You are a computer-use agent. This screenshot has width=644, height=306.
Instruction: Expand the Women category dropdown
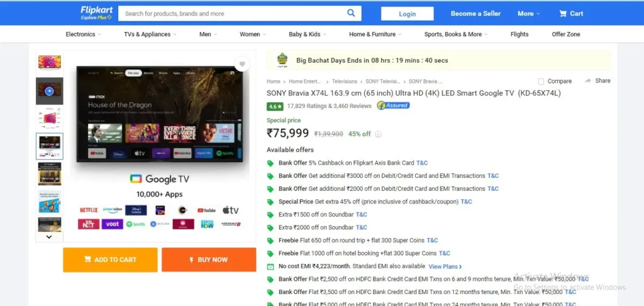(x=253, y=35)
